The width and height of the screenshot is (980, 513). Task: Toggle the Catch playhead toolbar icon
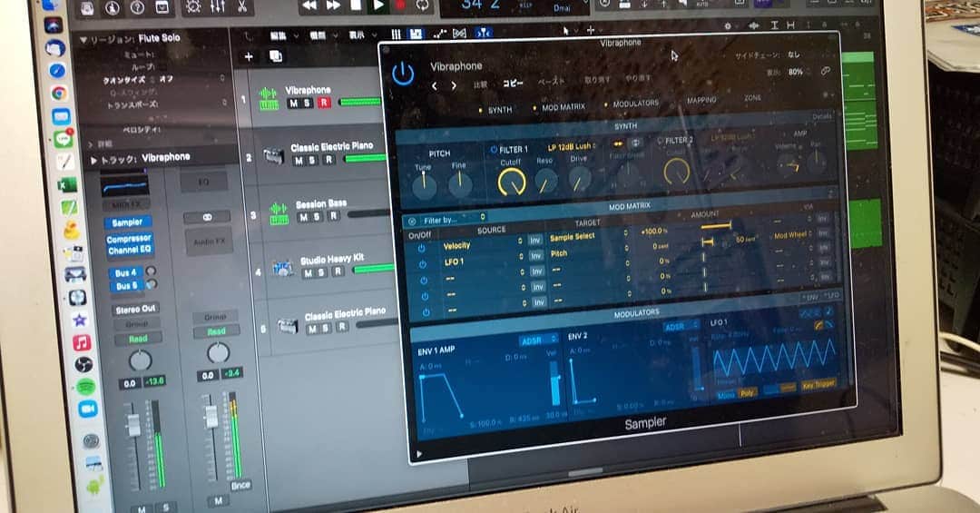[x=484, y=34]
